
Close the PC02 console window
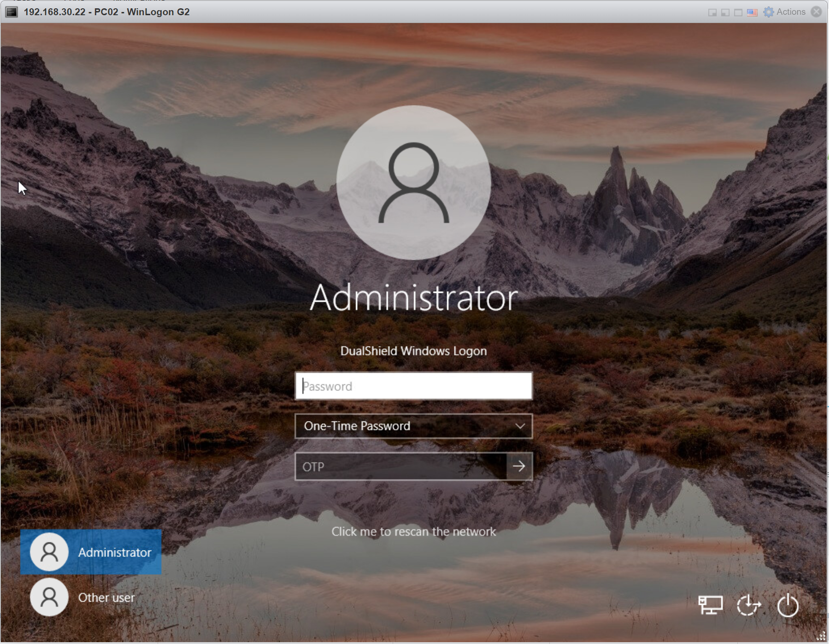click(x=816, y=12)
